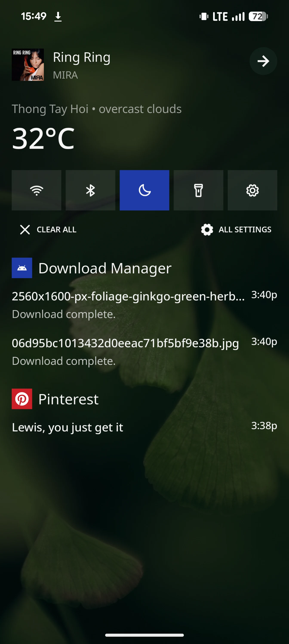Tap the Ring Ring song title
Screen dimensions: 289x644
(82, 57)
